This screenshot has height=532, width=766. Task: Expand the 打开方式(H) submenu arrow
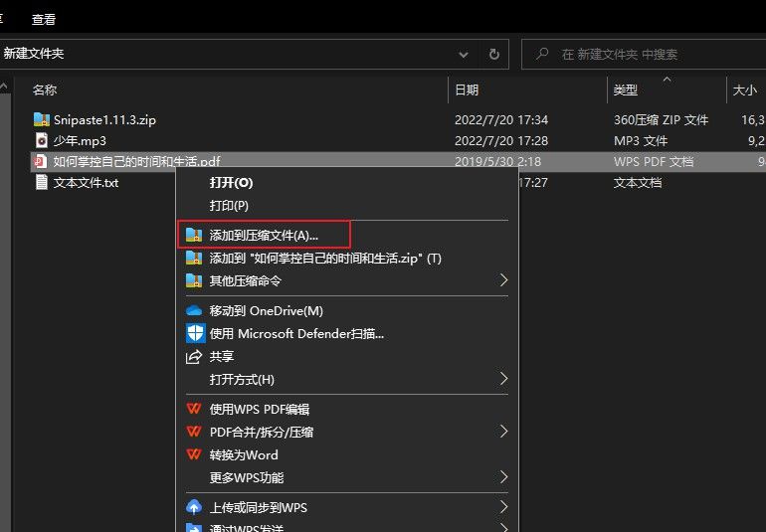point(503,379)
